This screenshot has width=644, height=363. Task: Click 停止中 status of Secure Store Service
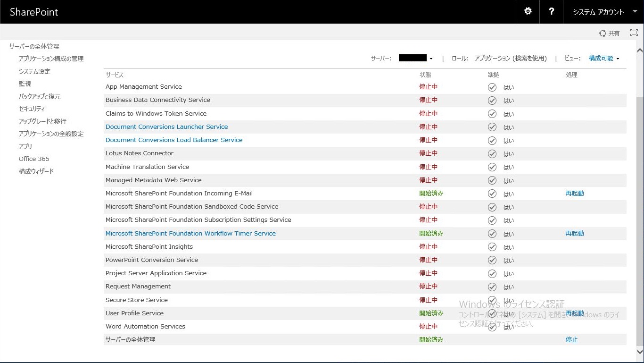point(429,300)
